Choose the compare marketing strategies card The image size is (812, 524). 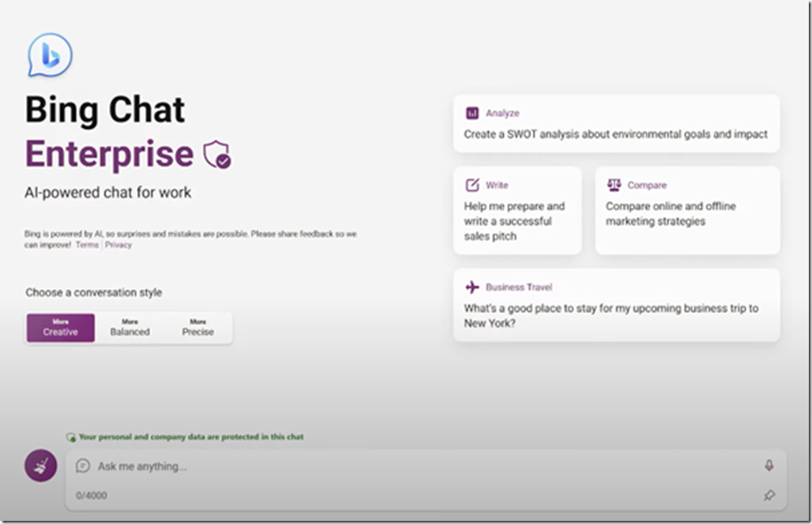coord(688,211)
